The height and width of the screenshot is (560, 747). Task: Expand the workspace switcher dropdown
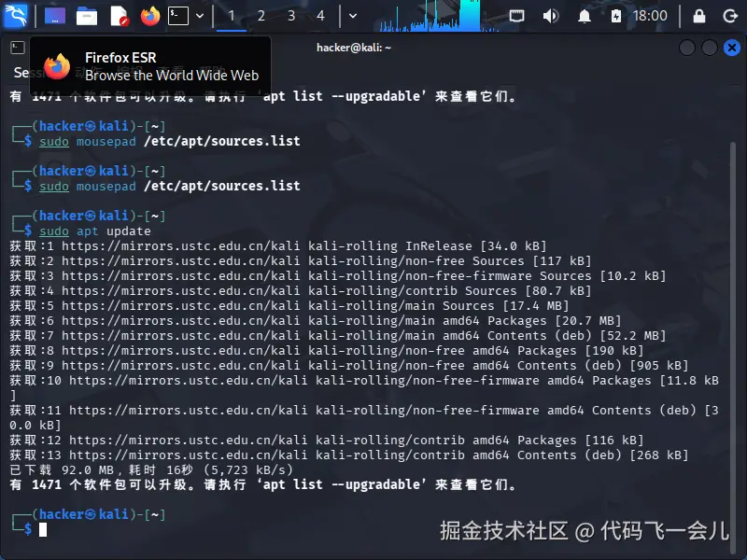point(353,16)
